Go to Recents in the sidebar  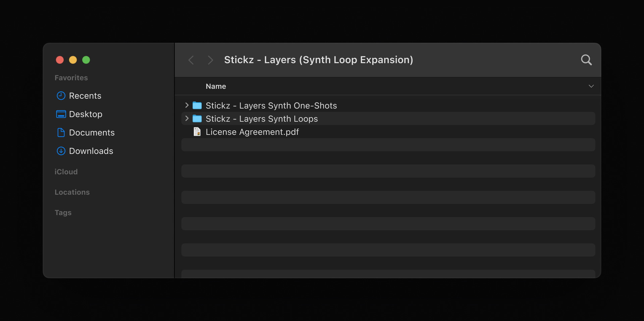(85, 96)
